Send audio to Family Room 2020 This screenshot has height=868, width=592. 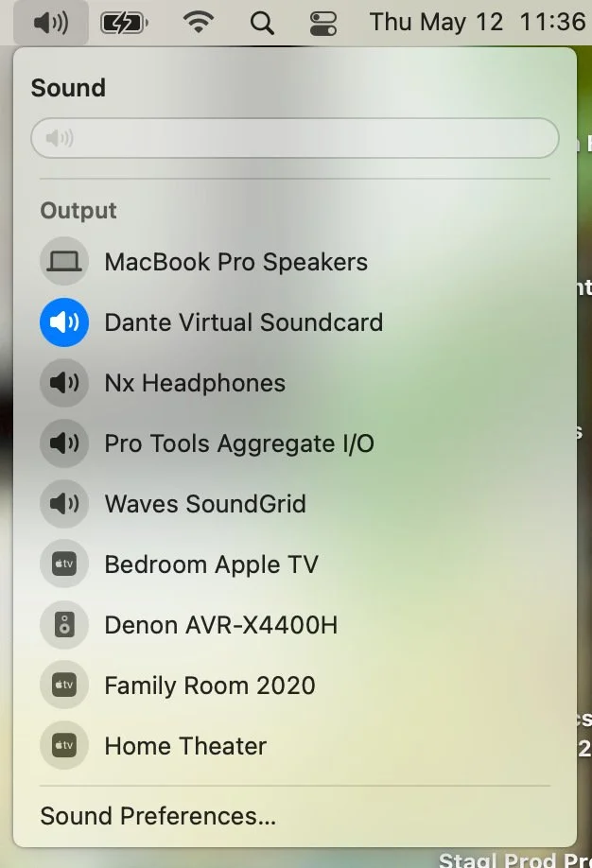coord(210,686)
